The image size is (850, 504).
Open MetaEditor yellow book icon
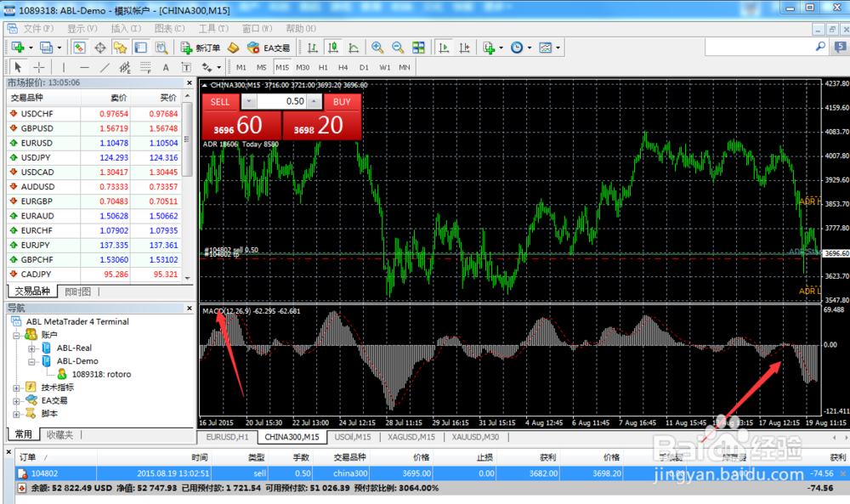click(233, 48)
